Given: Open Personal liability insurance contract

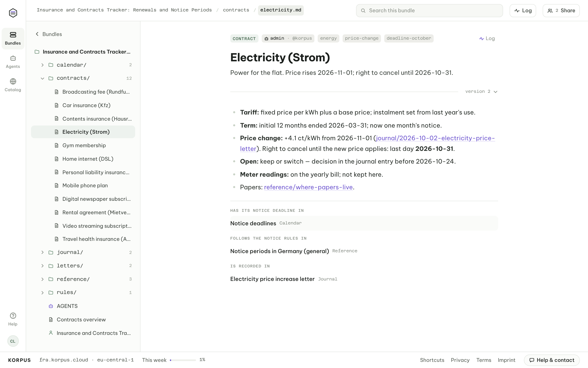Looking at the screenshot, I should click(83, 172).
